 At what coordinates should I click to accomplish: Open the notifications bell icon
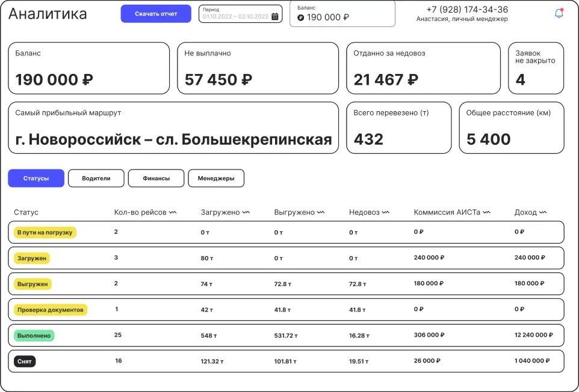click(559, 13)
